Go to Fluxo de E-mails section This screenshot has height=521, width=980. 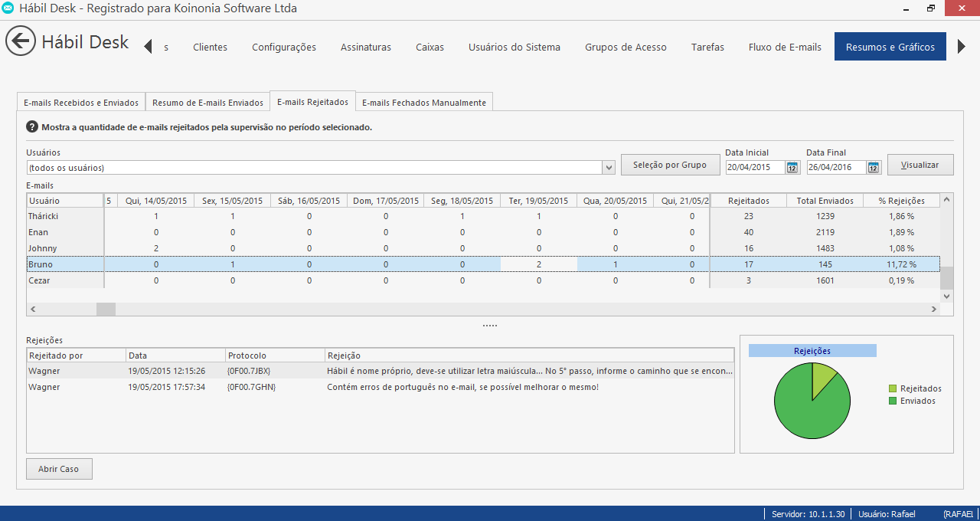tap(785, 47)
